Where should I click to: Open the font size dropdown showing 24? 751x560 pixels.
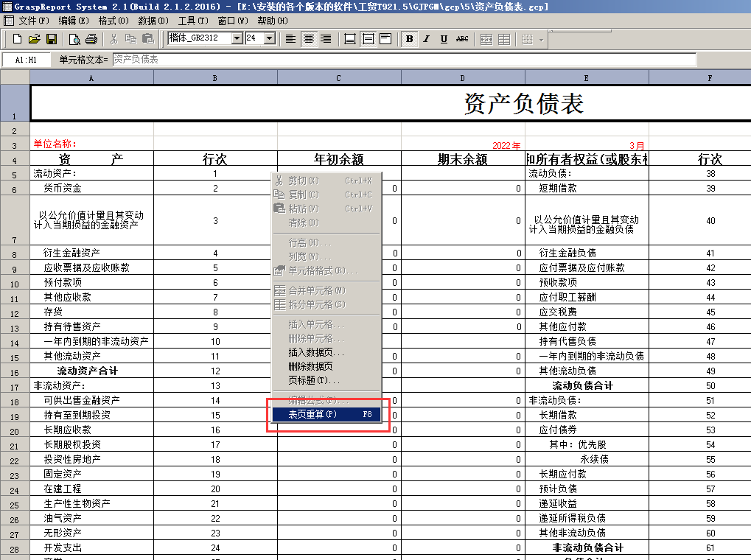point(271,38)
